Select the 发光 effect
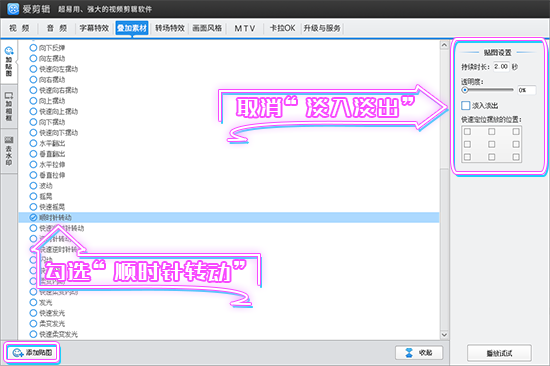The width and height of the screenshot is (550, 366). pyautogui.click(x=41, y=302)
